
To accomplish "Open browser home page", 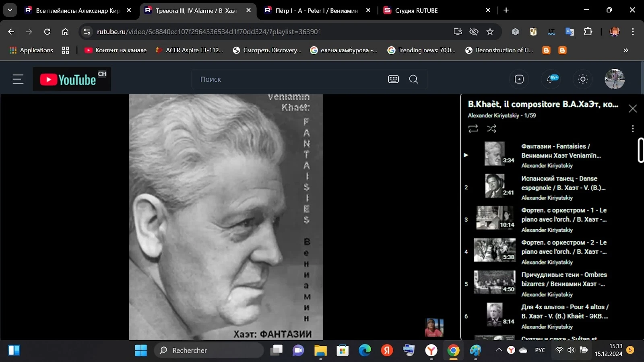I will tap(65, 32).
